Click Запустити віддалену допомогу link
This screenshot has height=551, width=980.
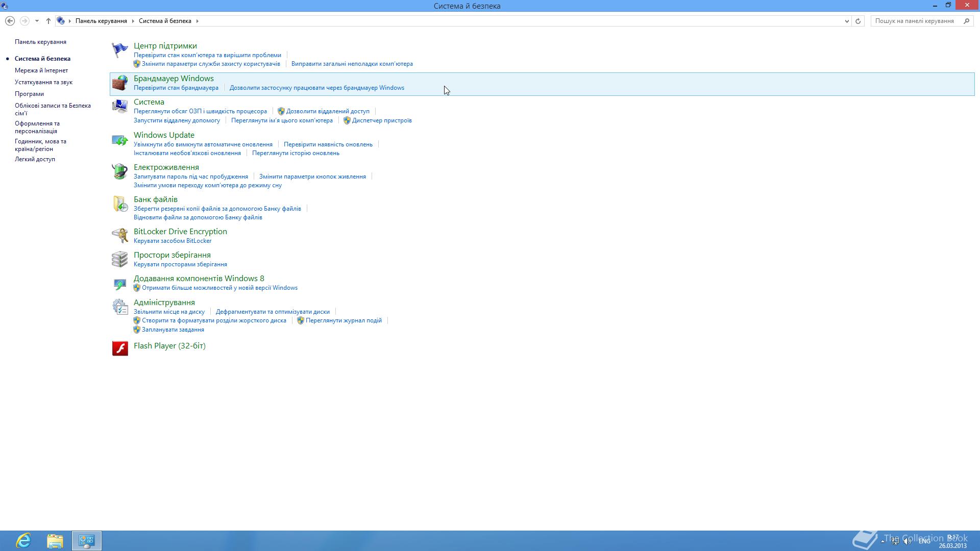pos(177,120)
